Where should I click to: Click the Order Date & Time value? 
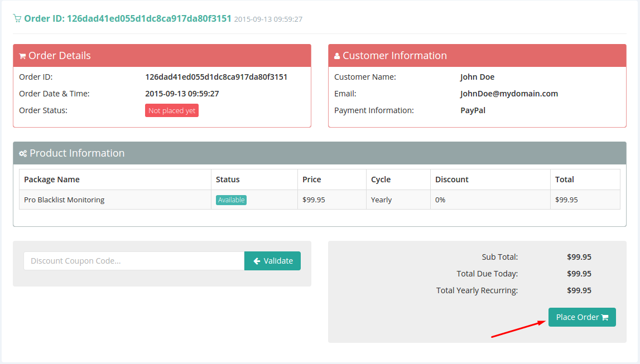182,94
